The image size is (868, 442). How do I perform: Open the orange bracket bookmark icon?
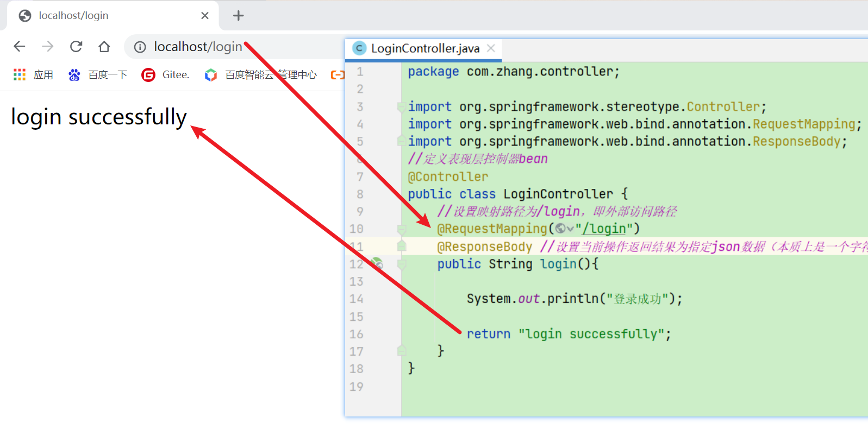[338, 75]
